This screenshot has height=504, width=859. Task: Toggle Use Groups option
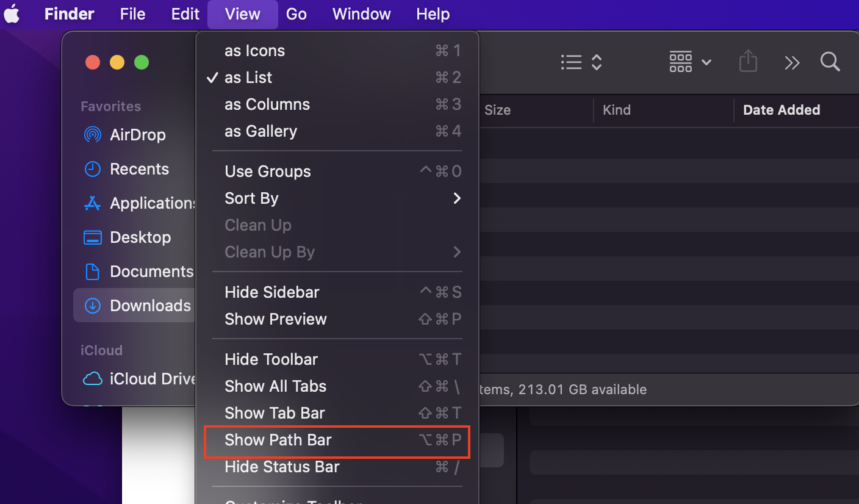337,171
